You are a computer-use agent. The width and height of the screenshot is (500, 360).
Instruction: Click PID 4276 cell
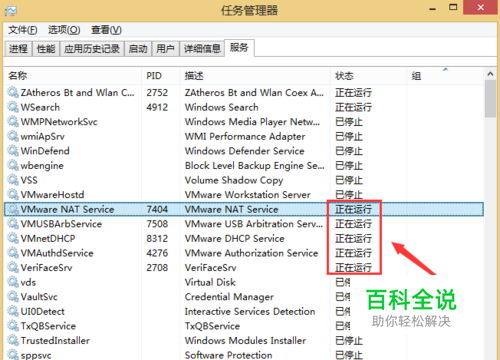[x=157, y=253]
